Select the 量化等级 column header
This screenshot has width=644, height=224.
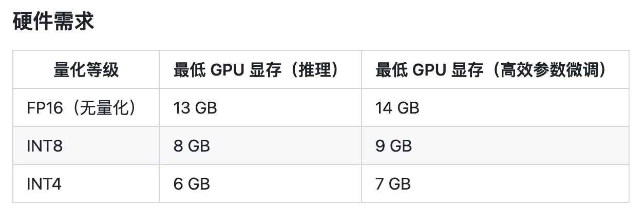86,69
